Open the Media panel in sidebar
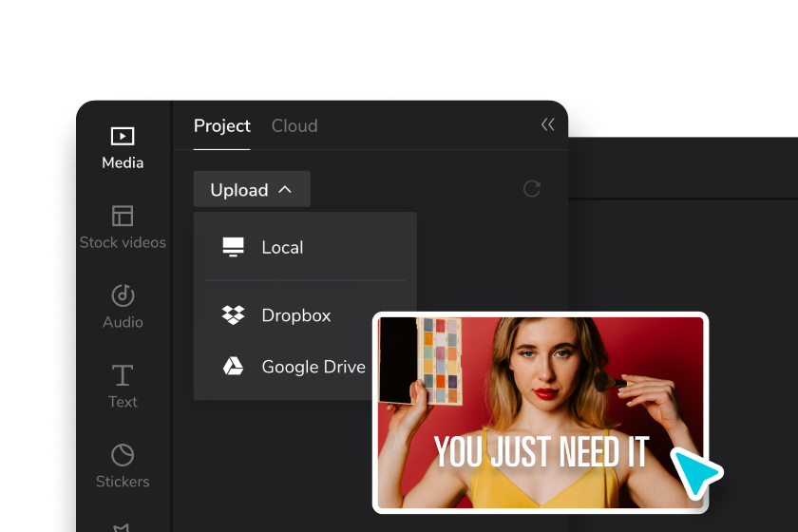 pos(123,147)
